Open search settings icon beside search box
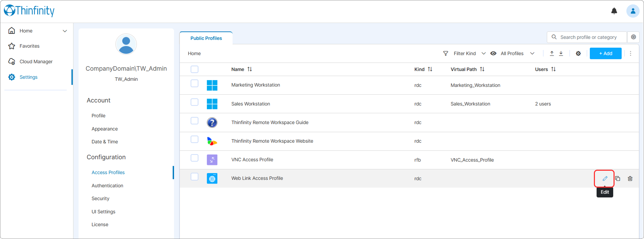This screenshot has width=644, height=239. [633, 37]
